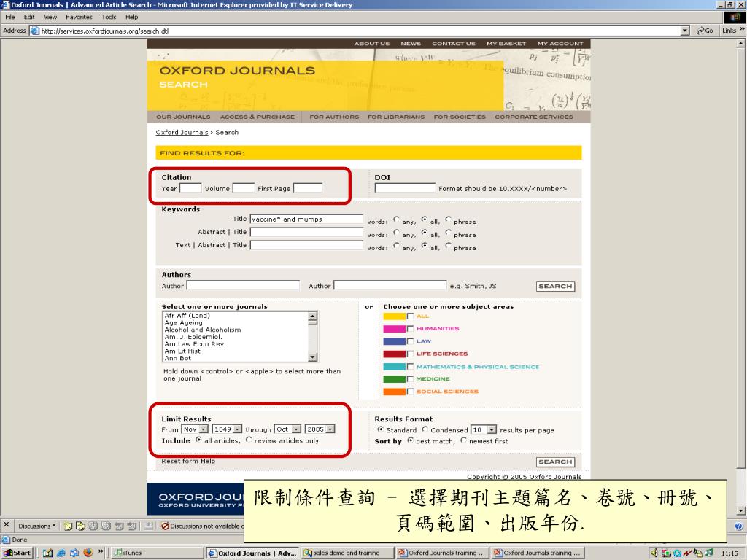Click the iTunes music note tray icon
Image resolution: width=747 pixels, height=560 pixels.
709,553
